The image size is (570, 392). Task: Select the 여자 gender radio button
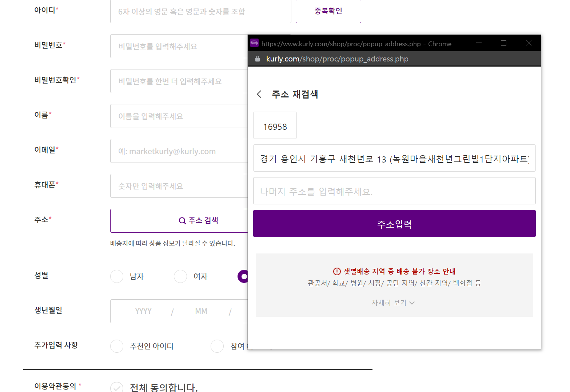coord(180,276)
